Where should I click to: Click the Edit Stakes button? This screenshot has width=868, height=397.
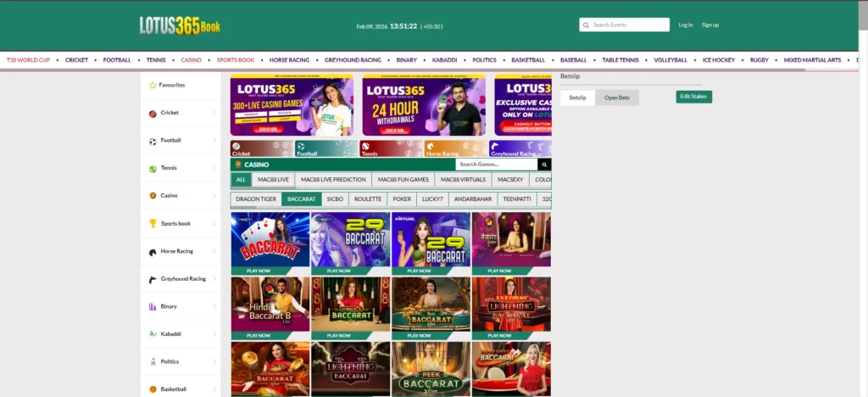693,97
